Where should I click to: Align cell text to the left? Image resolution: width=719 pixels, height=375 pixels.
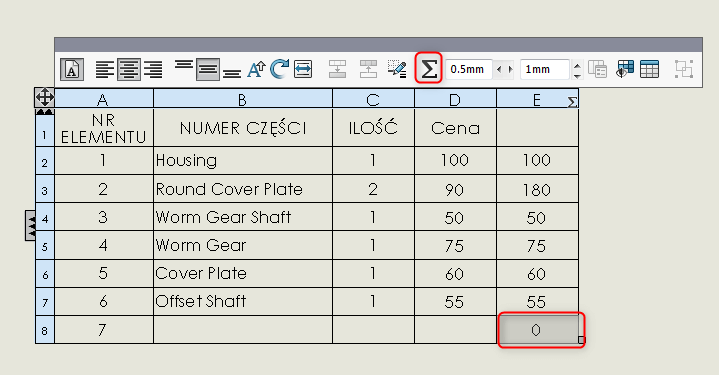pos(105,70)
